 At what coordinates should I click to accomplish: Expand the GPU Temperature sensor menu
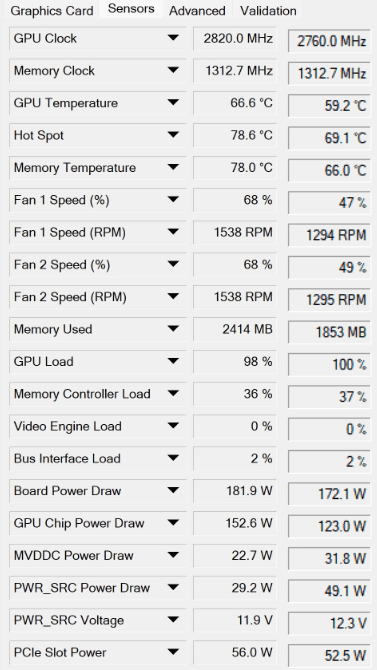pyautogui.click(x=173, y=103)
